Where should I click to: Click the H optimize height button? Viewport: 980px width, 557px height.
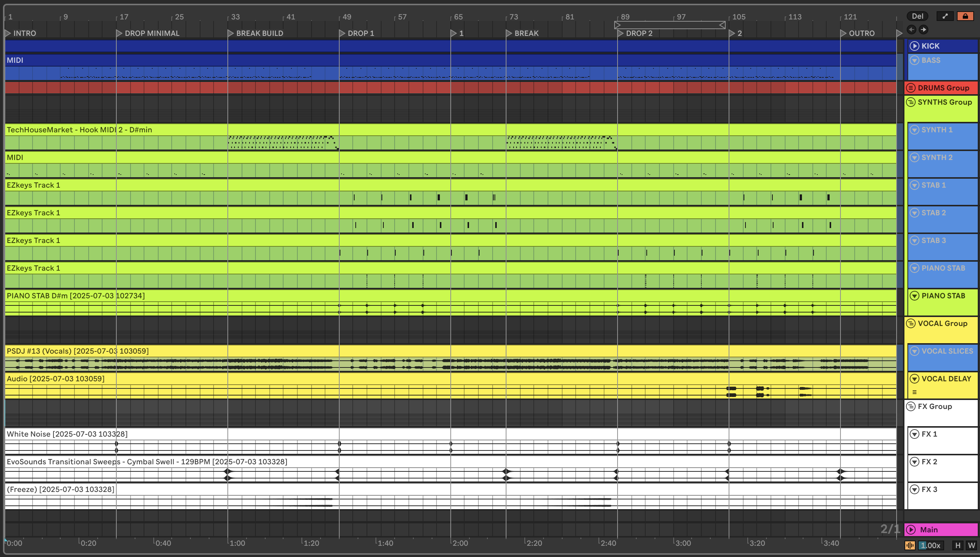click(958, 545)
